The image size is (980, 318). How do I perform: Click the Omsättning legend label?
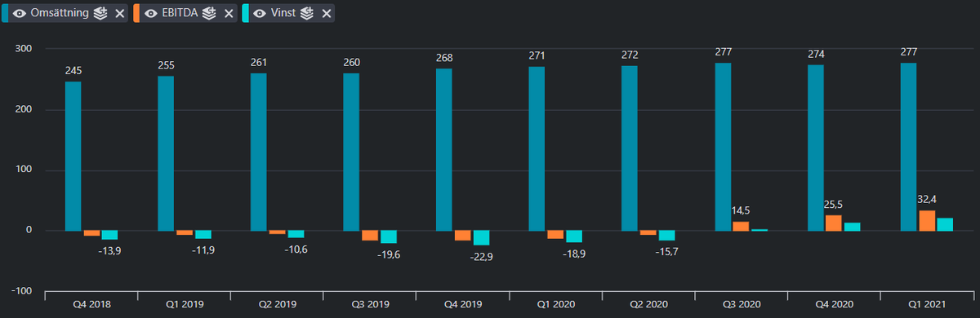(x=60, y=13)
